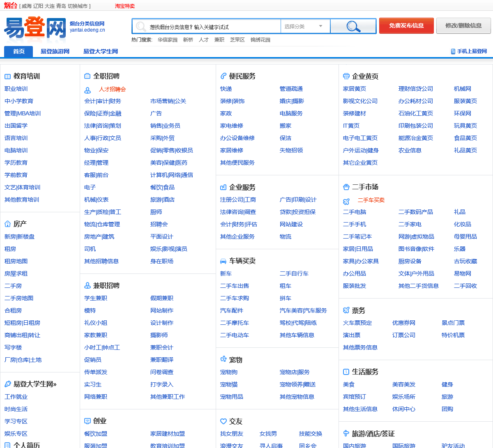The height and width of the screenshot is (448, 493).
Task: Click the 教育培训 section icon
Action: tap(7, 76)
